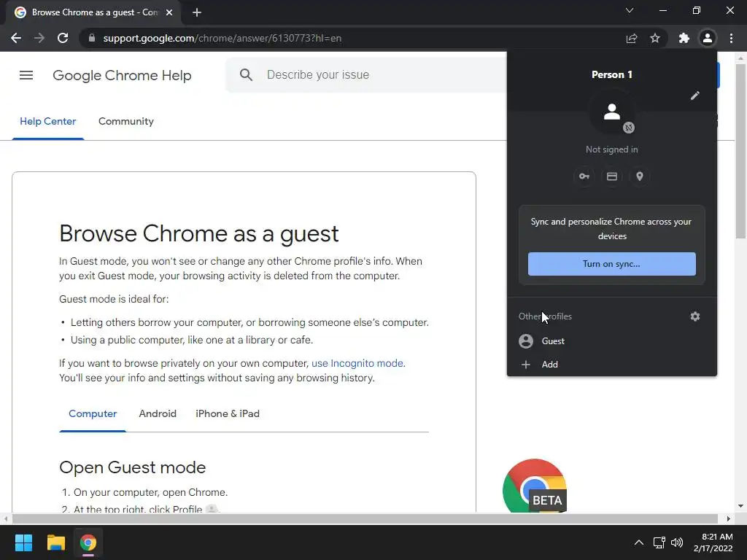Click the vertical scrollbar thumb
Image resolution: width=747 pixels, height=560 pixels.
740,152
